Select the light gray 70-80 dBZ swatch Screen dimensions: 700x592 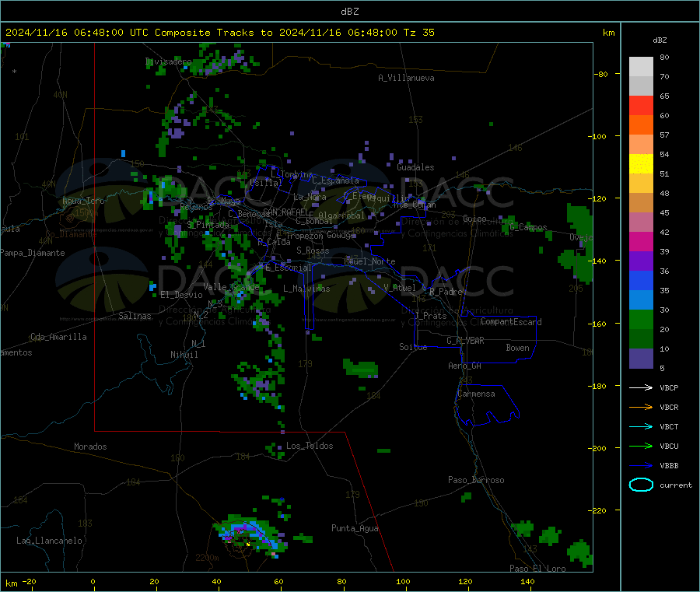pyautogui.click(x=641, y=67)
